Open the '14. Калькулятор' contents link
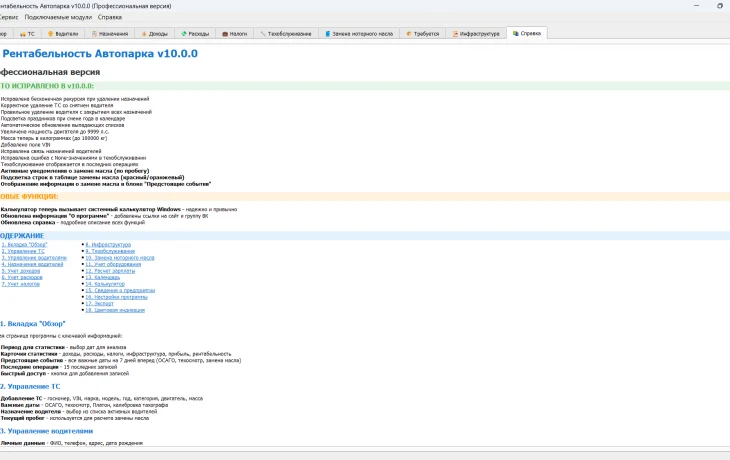The width and height of the screenshot is (730, 460). click(105, 284)
